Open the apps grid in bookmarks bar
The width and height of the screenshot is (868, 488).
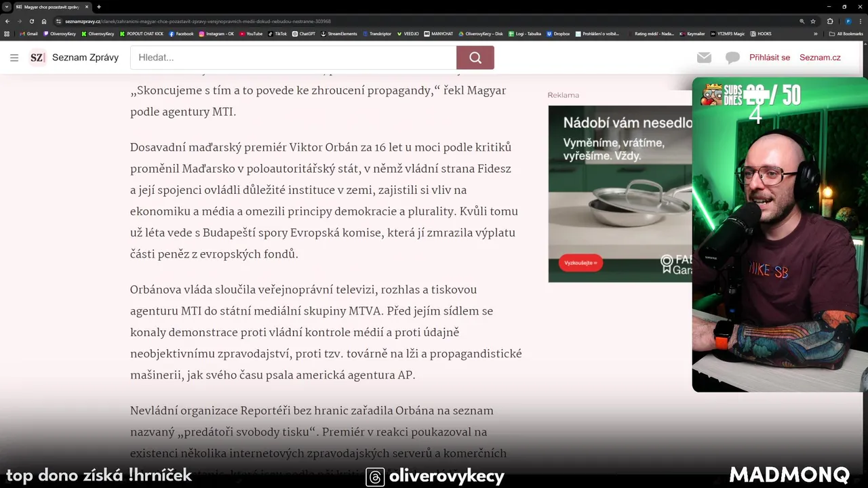tap(7, 33)
